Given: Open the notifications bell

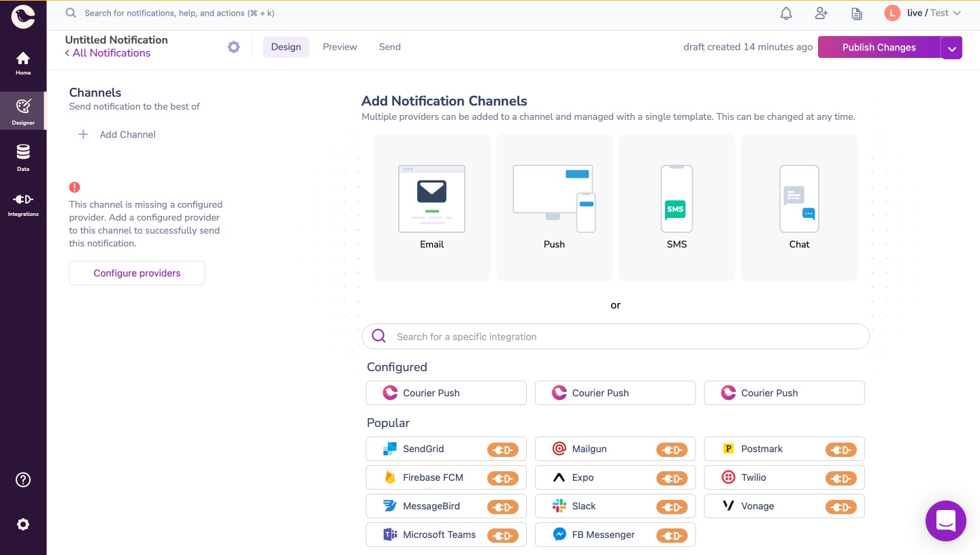Looking at the screenshot, I should 786,13.
